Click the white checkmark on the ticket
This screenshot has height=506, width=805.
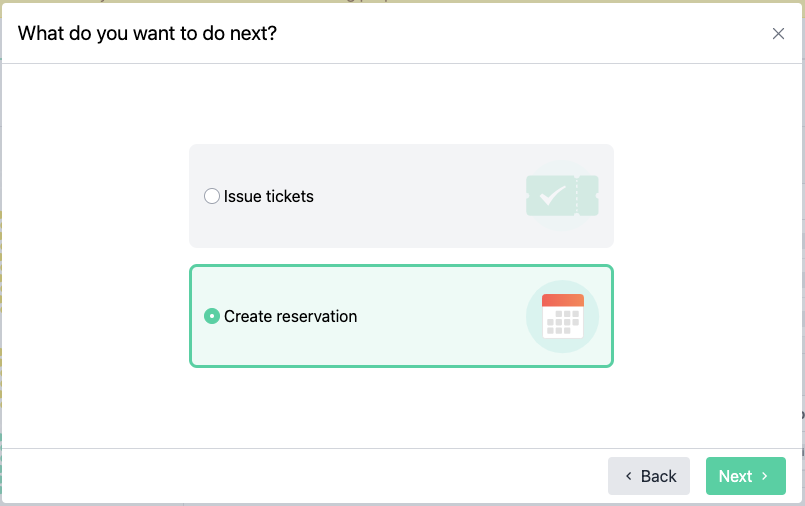(552, 196)
